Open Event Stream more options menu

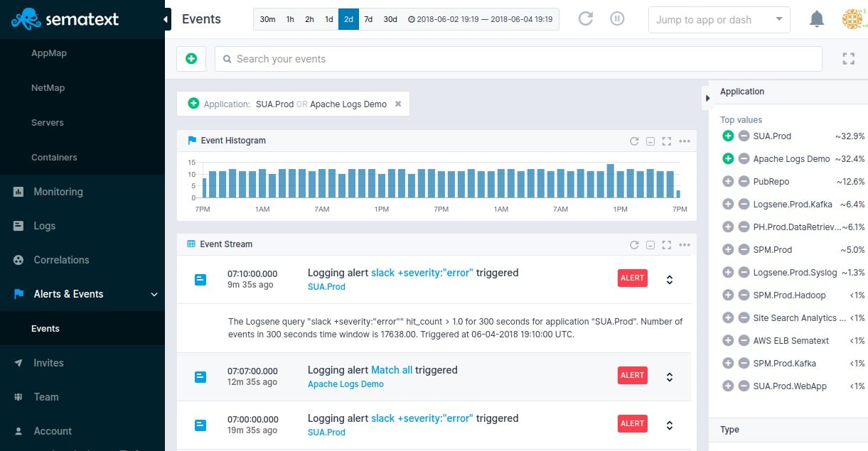pyautogui.click(x=685, y=245)
